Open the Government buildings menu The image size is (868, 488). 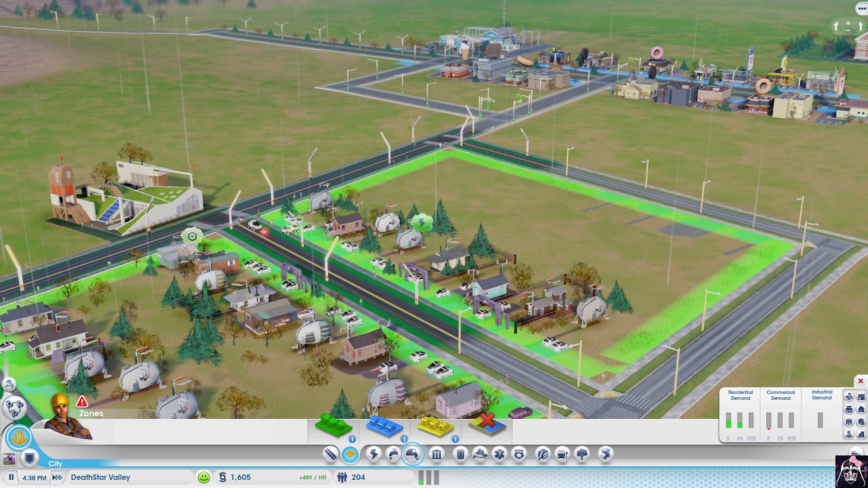coord(436,454)
